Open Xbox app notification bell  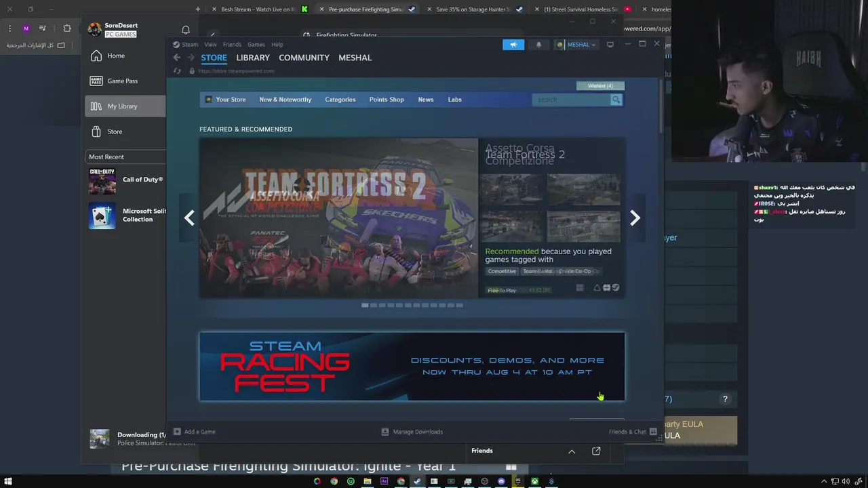pyautogui.click(x=186, y=30)
